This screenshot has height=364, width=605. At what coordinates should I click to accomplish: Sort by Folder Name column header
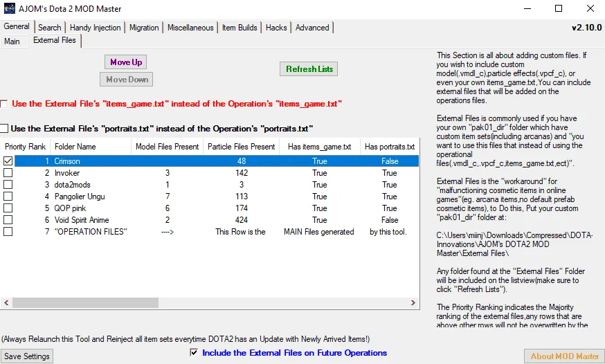coord(91,147)
